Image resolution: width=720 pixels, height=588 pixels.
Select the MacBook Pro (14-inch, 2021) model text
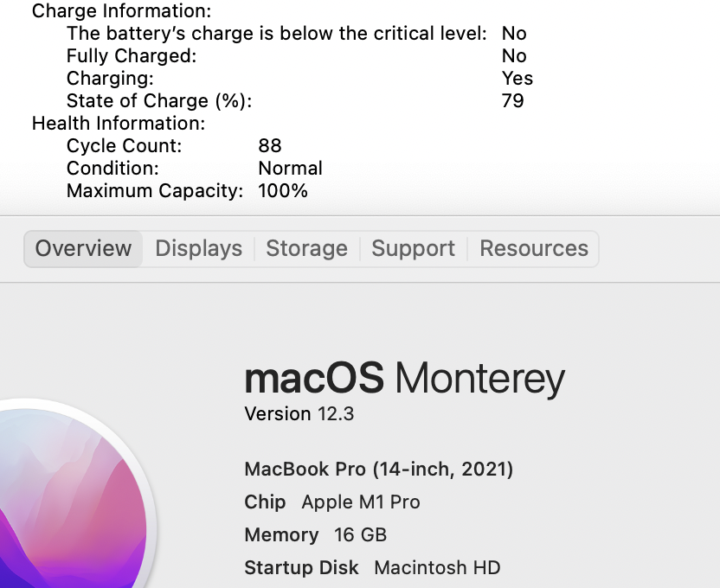pyautogui.click(x=379, y=470)
